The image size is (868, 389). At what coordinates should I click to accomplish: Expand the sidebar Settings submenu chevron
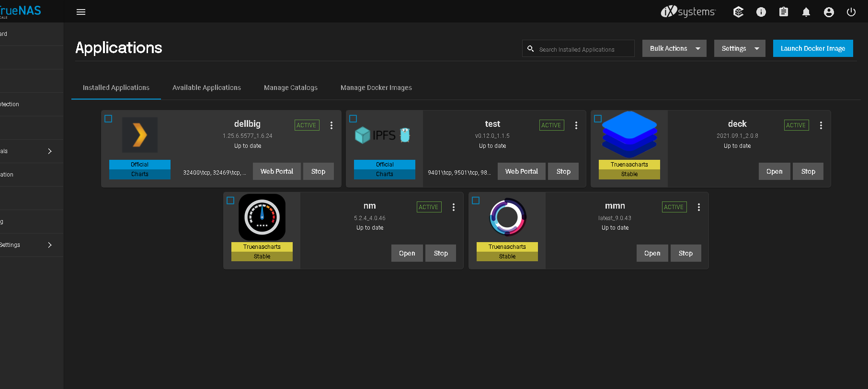point(50,245)
